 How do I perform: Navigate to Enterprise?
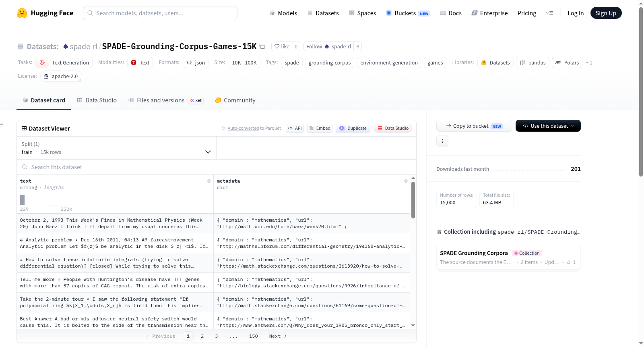[489, 13]
